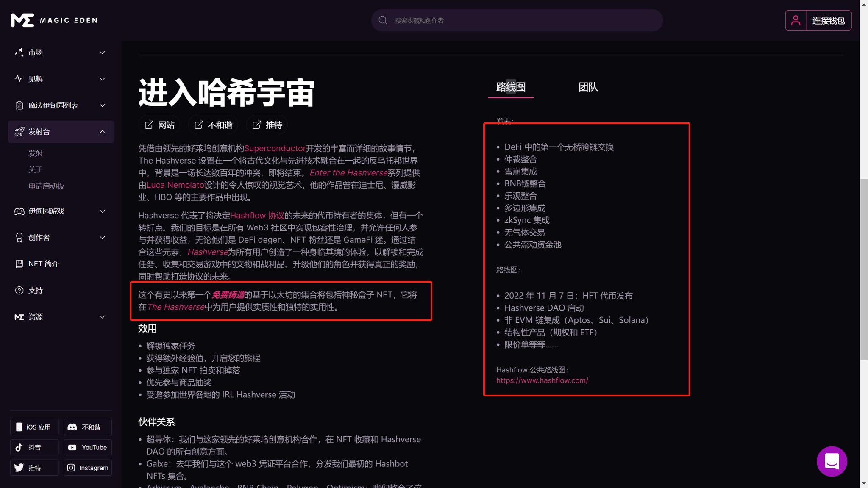
Task: Open the 推特 external link above the description
Action: coord(267,125)
